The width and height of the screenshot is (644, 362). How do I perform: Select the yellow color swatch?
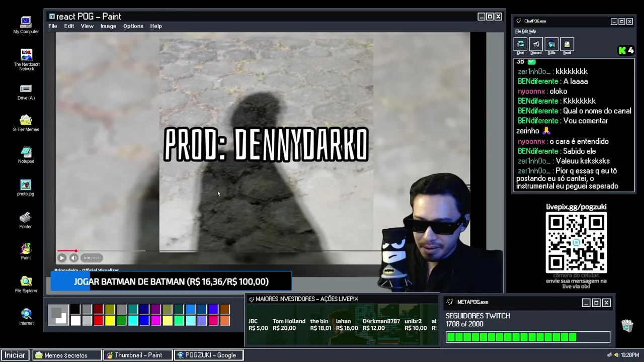[x=110, y=320]
